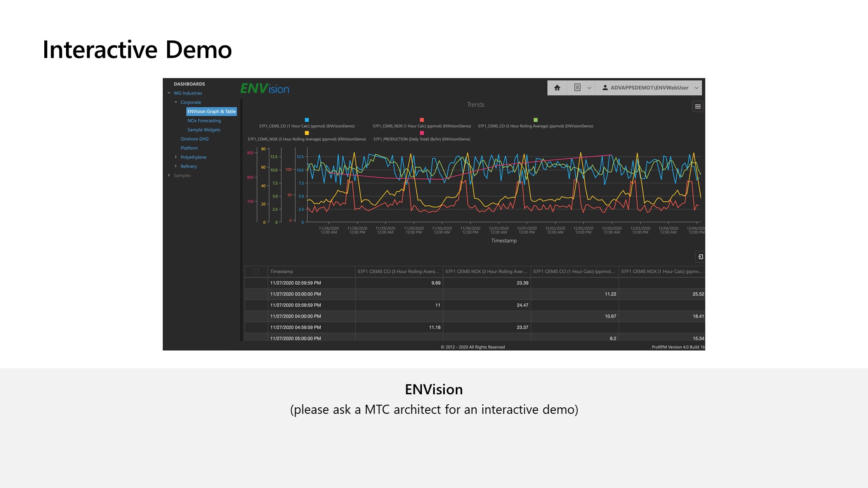This screenshot has height=488, width=868.
Task: Click the Home icon in header
Action: point(557,88)
